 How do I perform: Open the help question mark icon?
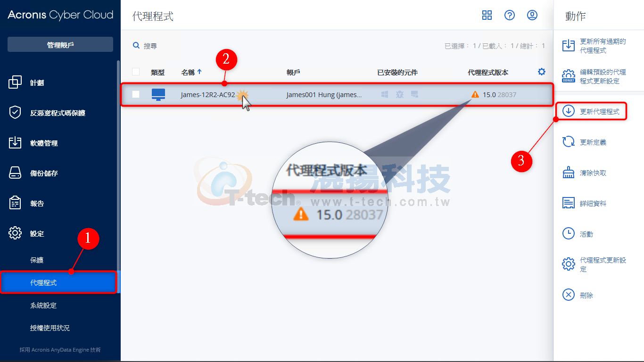tap(510, 15)
